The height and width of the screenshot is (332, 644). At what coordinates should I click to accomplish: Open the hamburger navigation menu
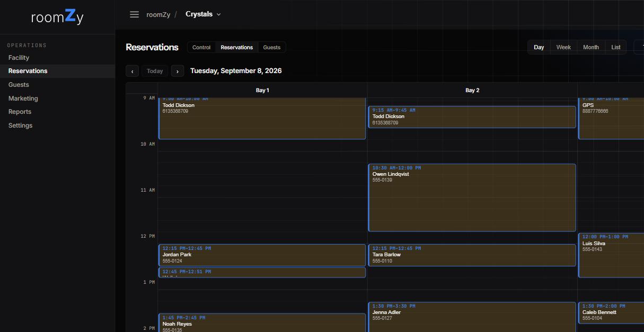pyautogui.click(x=135, y=14)
